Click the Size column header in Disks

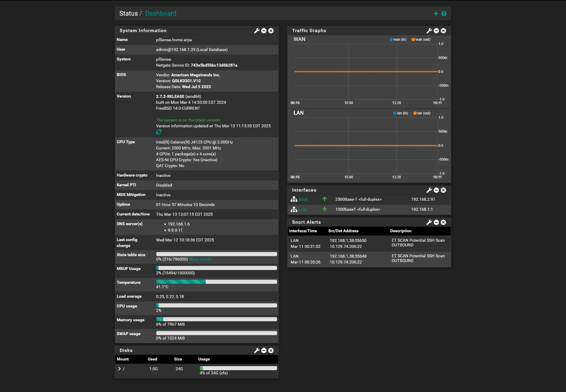[x=178, y=359]
